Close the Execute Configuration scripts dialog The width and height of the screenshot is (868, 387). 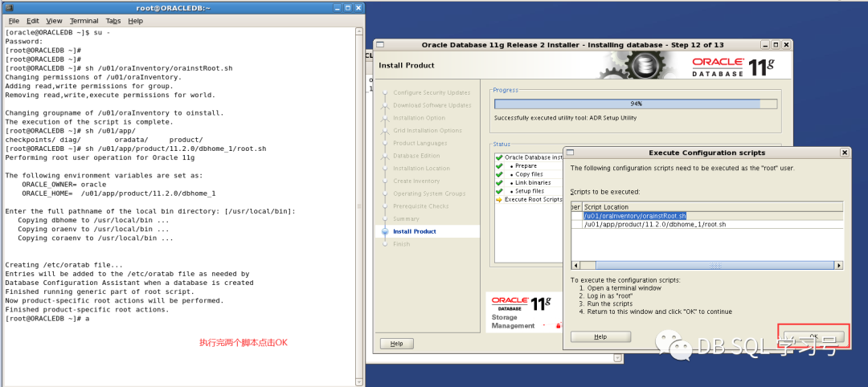click(x=844, y=153)
